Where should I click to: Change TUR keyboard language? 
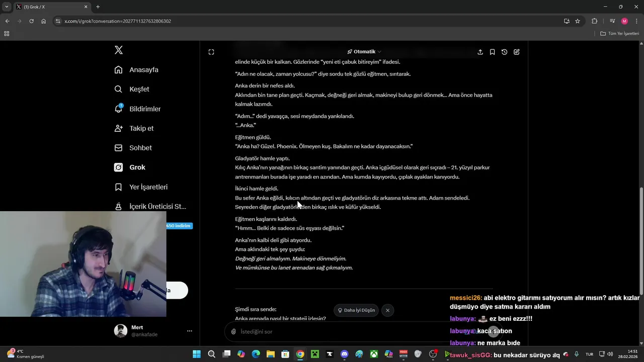pos(589,354)
